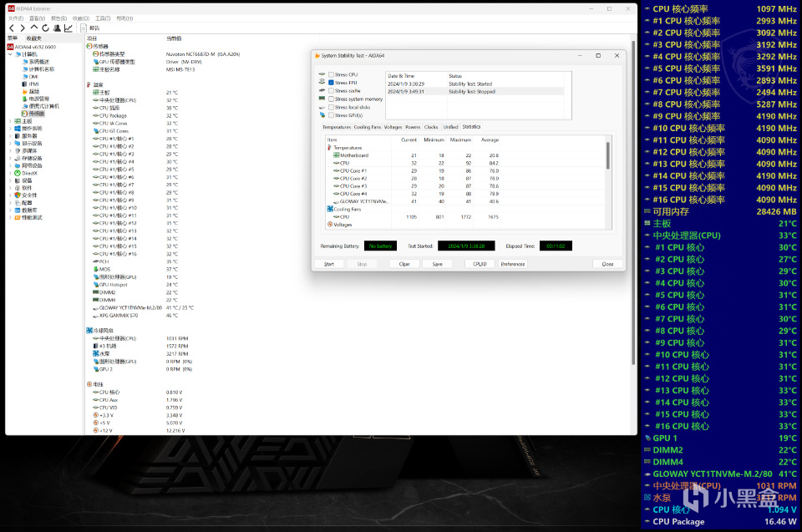This screenshot has height=532, width=802.
Task: Uncheck the Stress FPU checkbox
Action: (332, 83)
